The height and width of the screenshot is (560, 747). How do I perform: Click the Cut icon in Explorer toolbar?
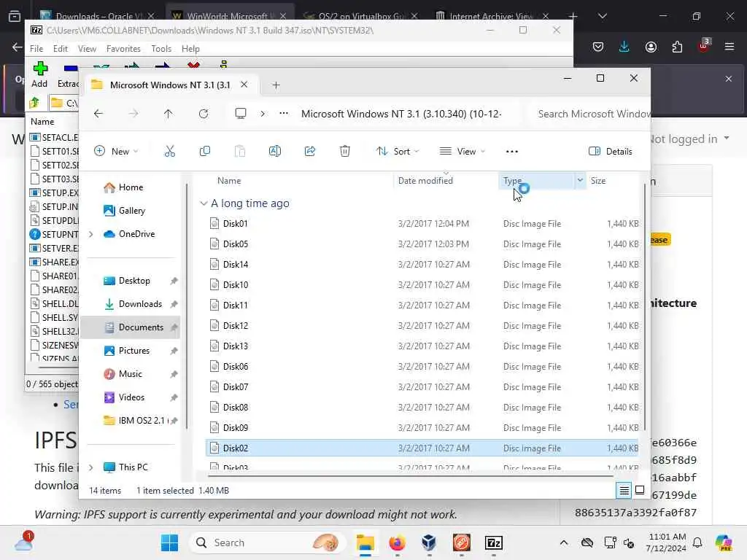[169, 152]
